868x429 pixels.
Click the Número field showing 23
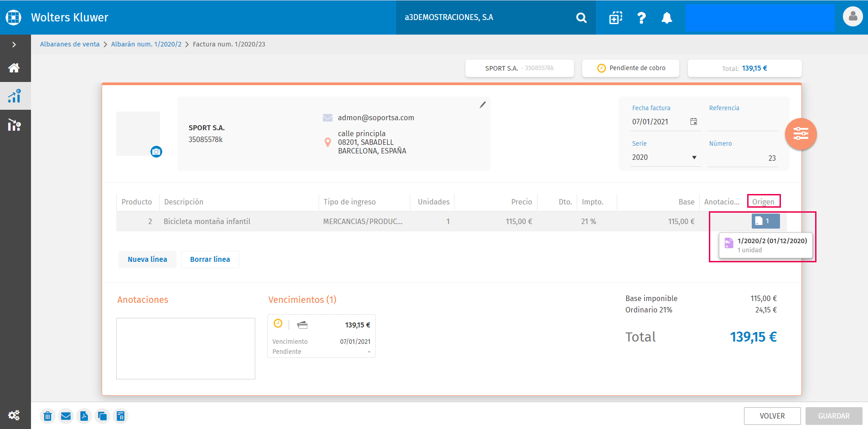742,158
